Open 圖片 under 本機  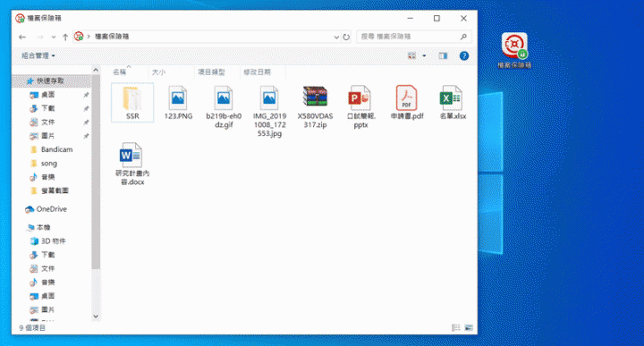pyautogui.click(x=47, y=310)
